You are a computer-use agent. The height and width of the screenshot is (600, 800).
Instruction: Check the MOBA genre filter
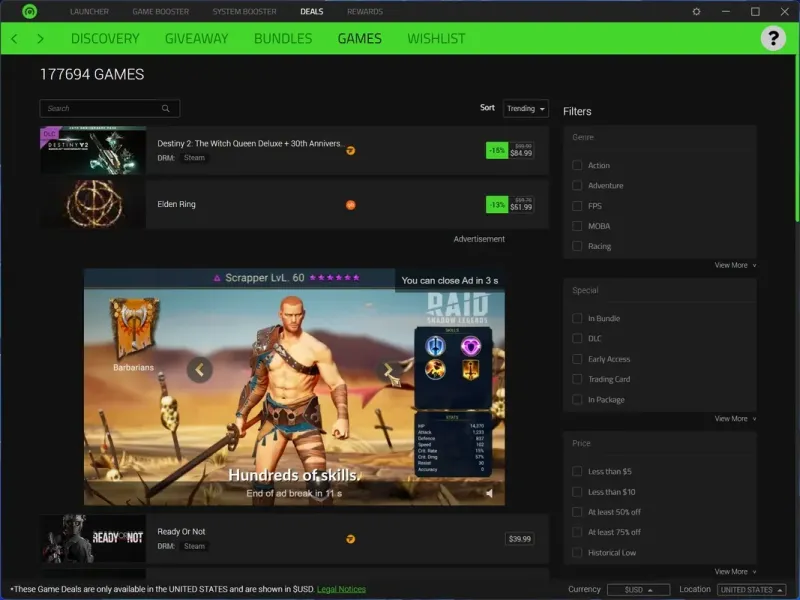coord(577,226)
